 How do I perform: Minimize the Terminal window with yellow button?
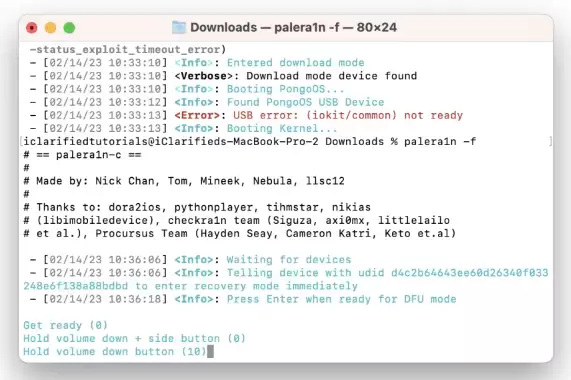pos(50,28)
